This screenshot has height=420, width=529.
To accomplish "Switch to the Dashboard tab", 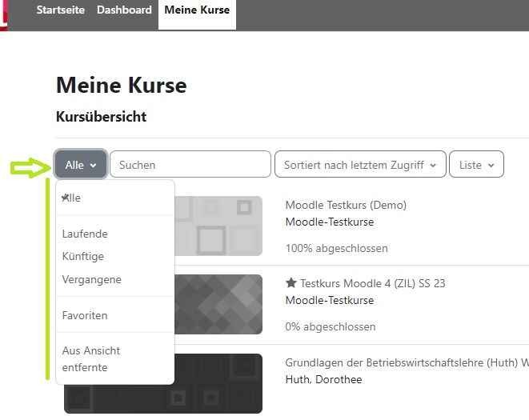I will pyautogui.click(x=124, y=10).
